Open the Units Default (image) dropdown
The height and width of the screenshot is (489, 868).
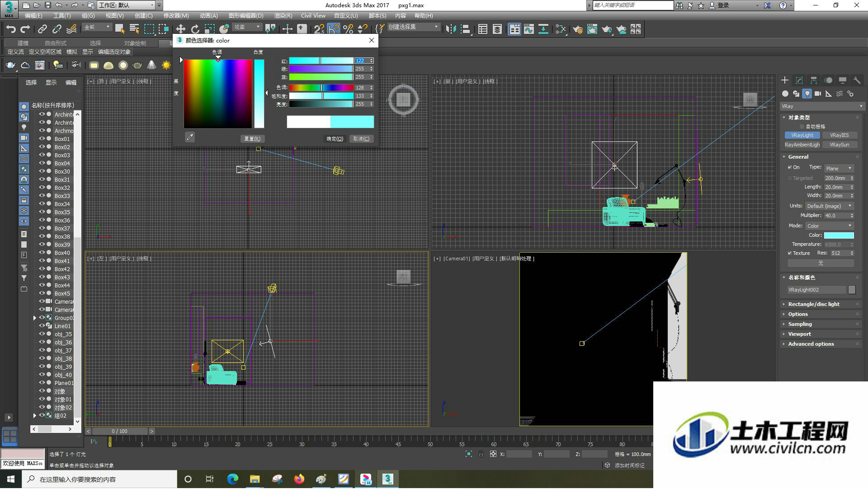(x=830, y=206)
